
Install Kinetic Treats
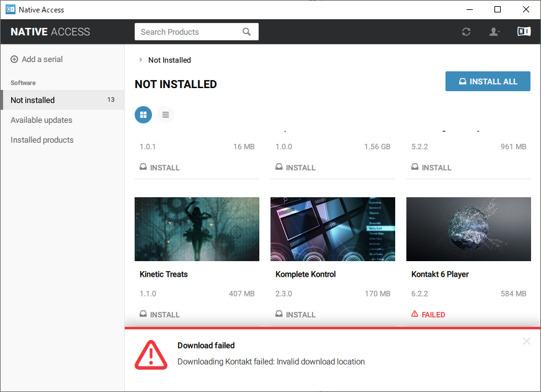pos(159,314)
